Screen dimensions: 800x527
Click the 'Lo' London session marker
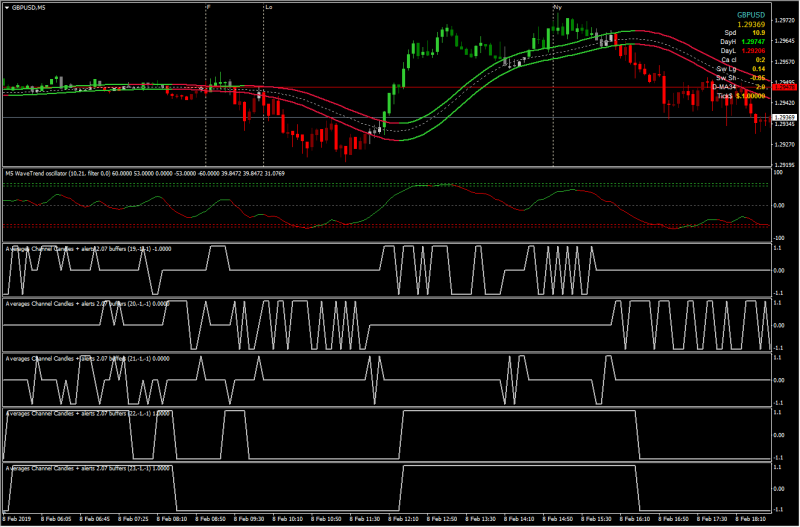click(x=268, y=7)
